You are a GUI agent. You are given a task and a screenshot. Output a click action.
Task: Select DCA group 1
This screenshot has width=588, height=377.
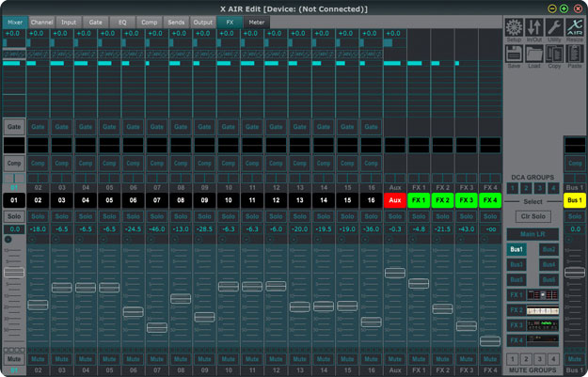pyautogui.click(x=513, y=188)
